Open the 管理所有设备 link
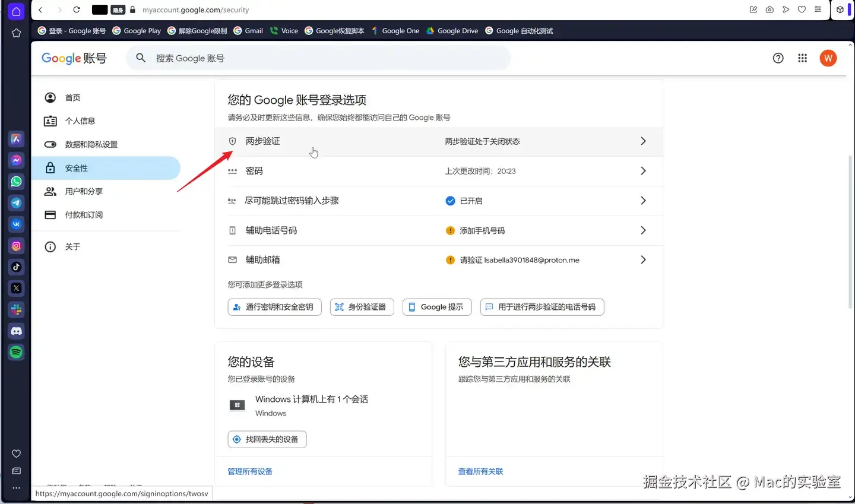 click(250, 471)
